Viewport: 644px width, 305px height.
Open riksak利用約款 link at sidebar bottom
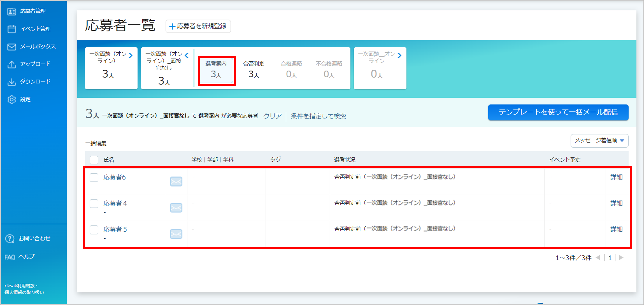[19, 286]
